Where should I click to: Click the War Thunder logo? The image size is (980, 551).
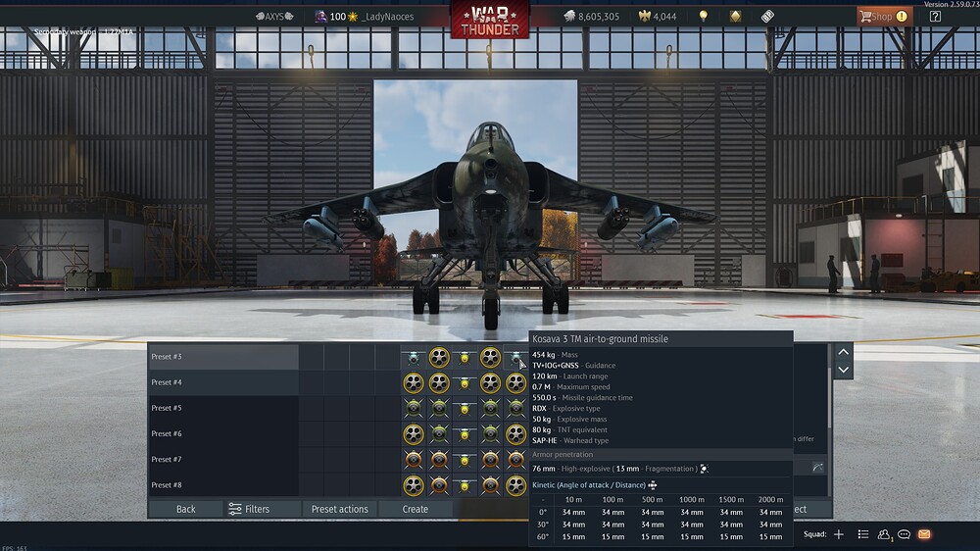(490, 20)
